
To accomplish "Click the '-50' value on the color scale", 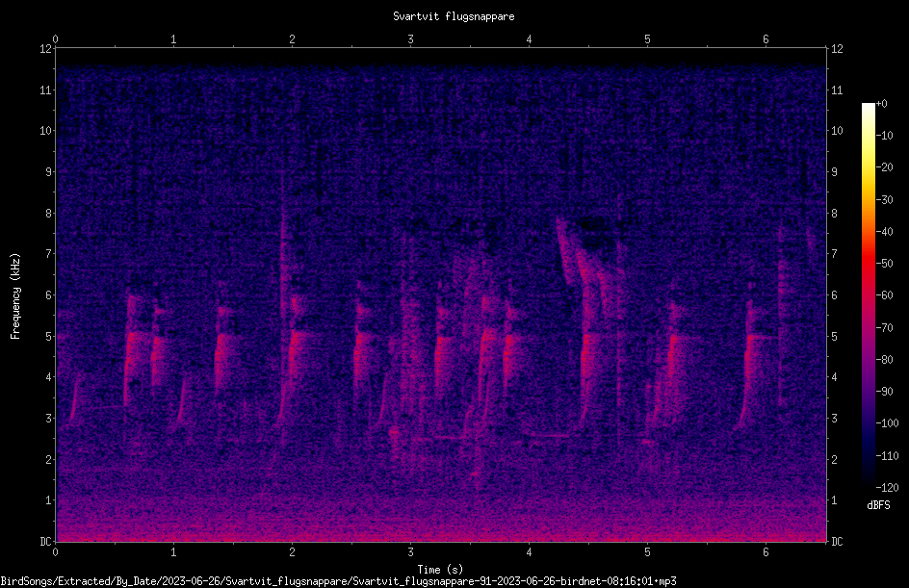I will pyautogui.click(x=885, y=264).
